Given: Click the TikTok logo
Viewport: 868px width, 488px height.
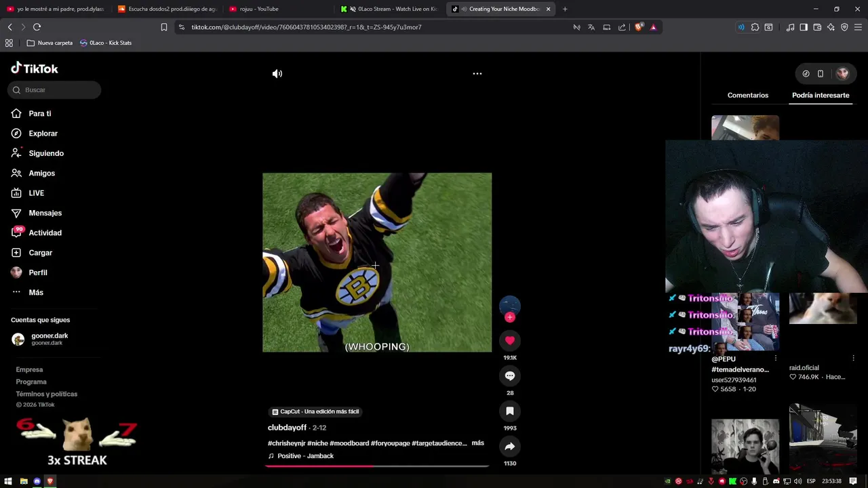Looking at the screenshot, I should pyautogui.click(x=35, y=68).
